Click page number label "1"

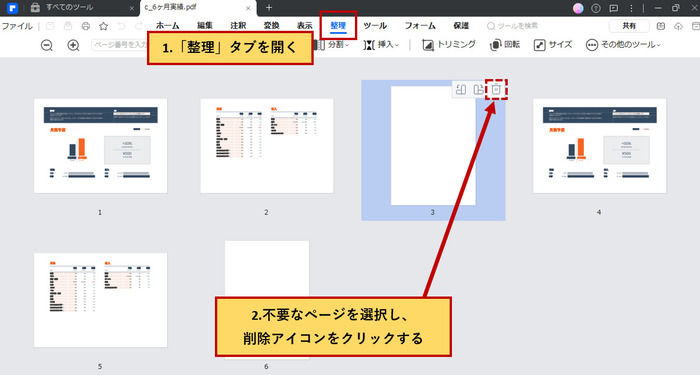point(100,212)
